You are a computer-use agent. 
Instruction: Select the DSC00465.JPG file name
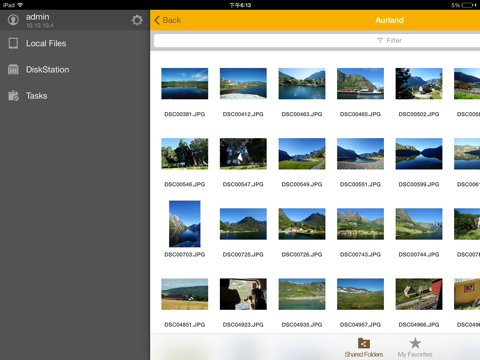[x=360, y=114]
